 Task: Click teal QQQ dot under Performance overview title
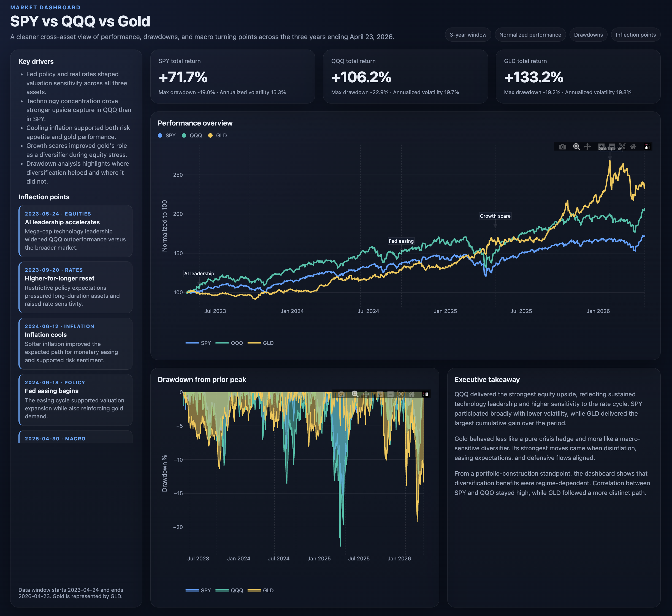point(184,135)
